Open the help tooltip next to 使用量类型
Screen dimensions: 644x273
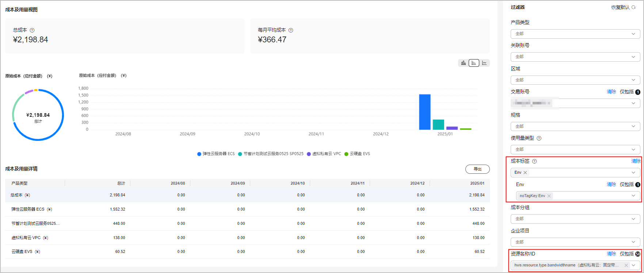click(x=539, y=138)
